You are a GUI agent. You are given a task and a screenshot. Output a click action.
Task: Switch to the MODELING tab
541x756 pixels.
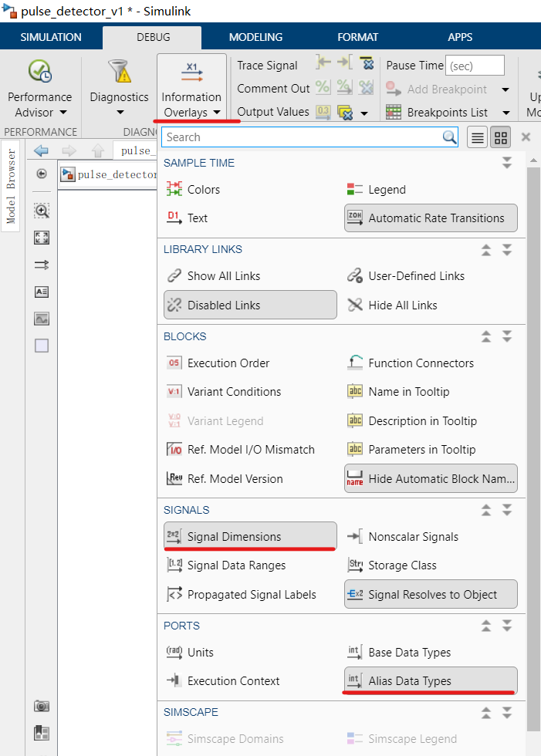(255, 37)
